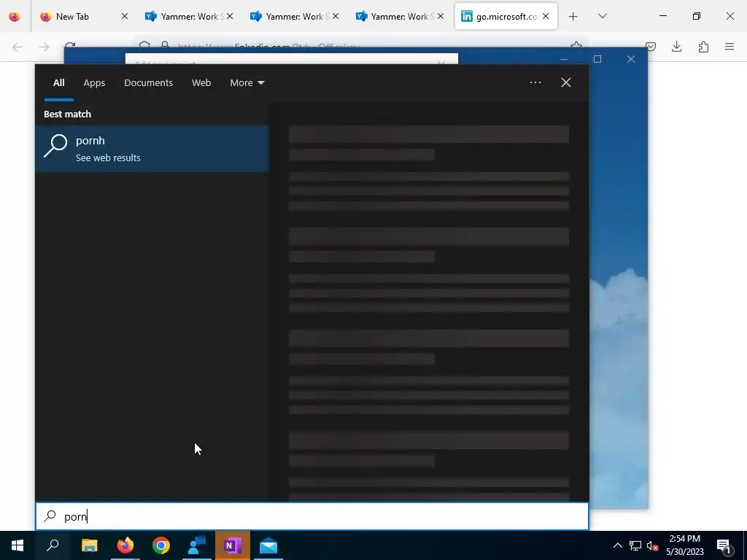Open File Explorer from taskbar

pos(89,545)
